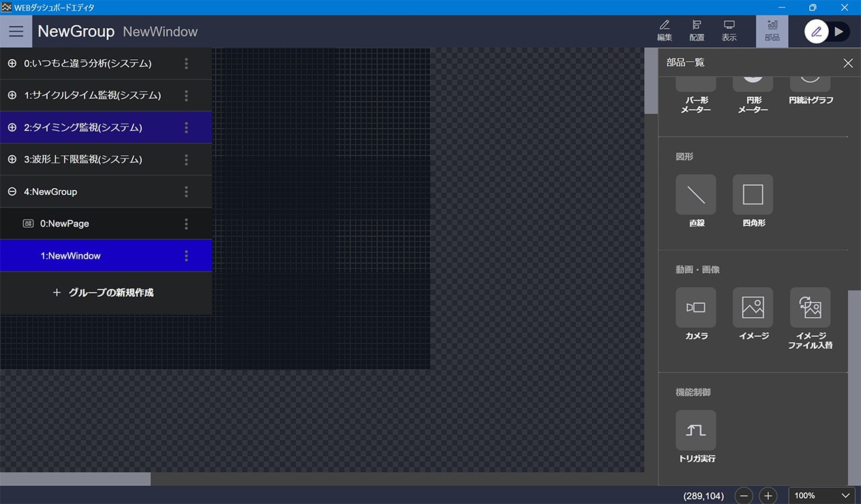The width and height of the screenshot is (861, 504).
Task: Select the 2:タイミング監視(システム) group
Action: (x=83, y=128)
